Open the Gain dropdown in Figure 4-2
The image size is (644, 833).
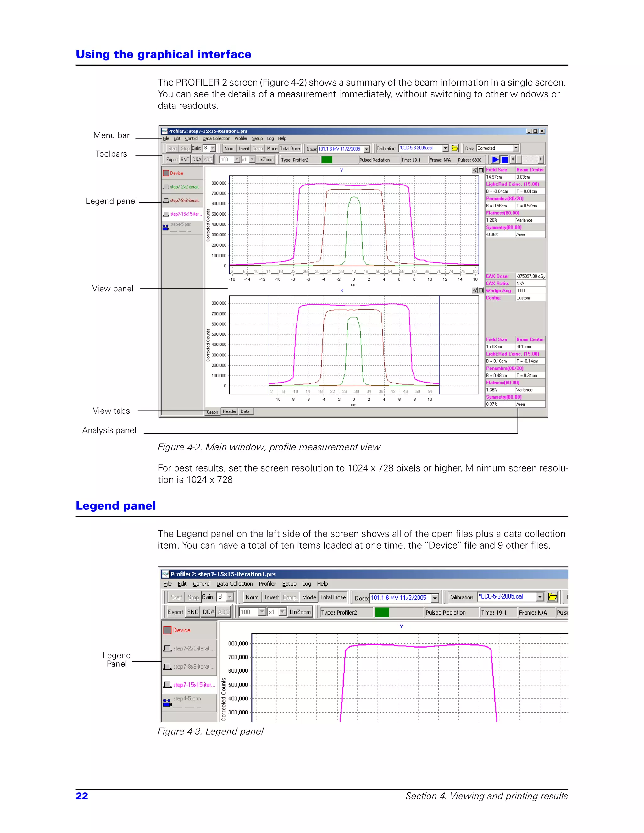click(213, 148)
